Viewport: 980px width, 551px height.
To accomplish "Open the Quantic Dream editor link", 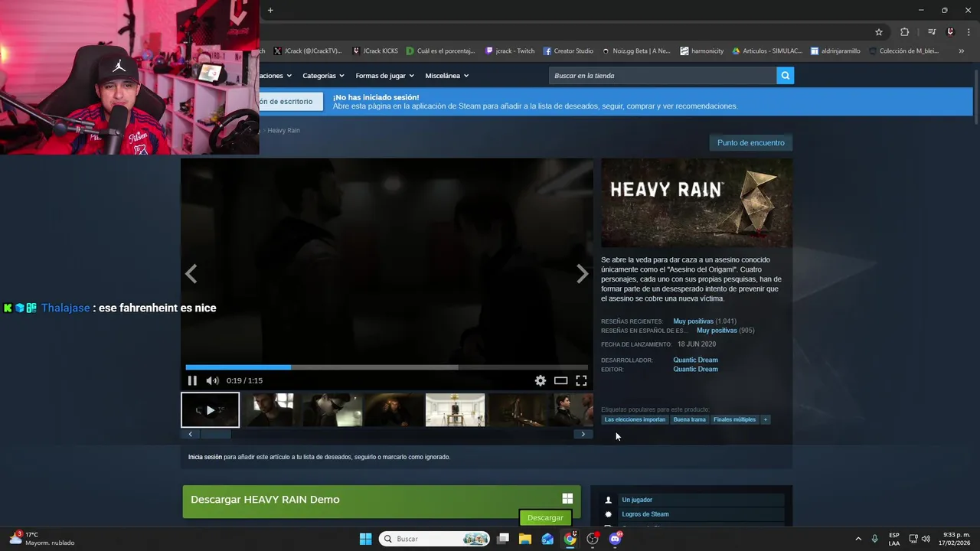I will click(x=695, y=369).
